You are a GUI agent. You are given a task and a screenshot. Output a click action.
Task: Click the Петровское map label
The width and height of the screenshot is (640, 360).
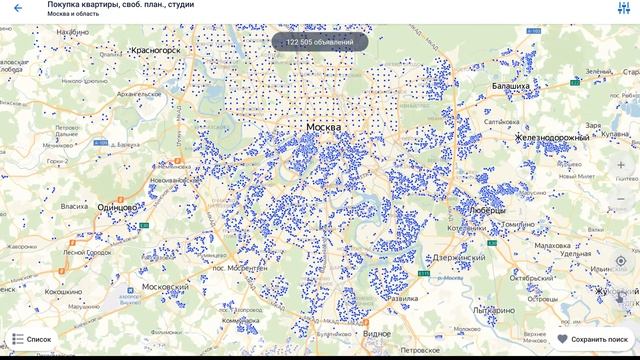click(x=420, y=350)
